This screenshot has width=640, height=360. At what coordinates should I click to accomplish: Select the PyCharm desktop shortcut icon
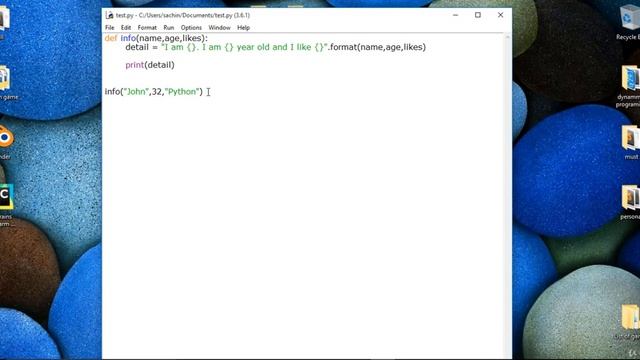pyautogui.click(x=7, y=205)
